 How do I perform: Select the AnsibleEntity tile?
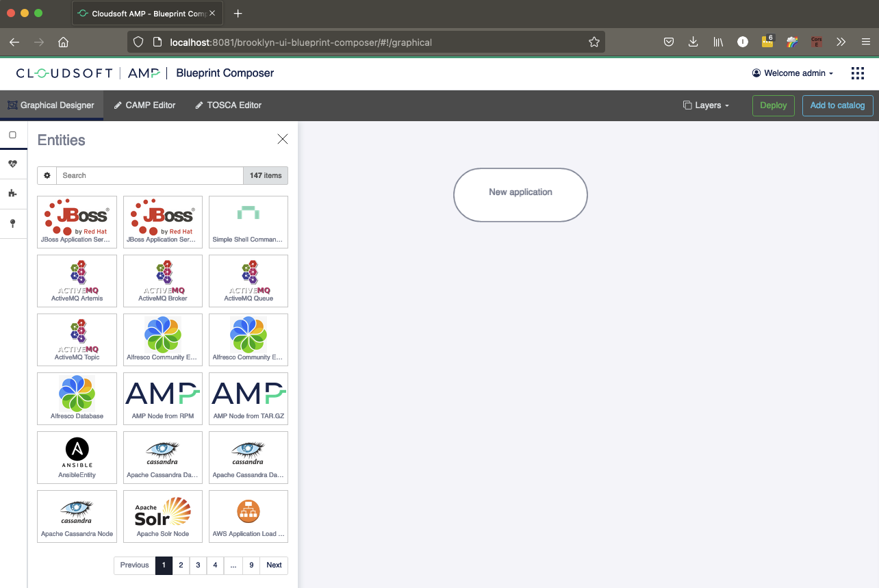(77, 457)
